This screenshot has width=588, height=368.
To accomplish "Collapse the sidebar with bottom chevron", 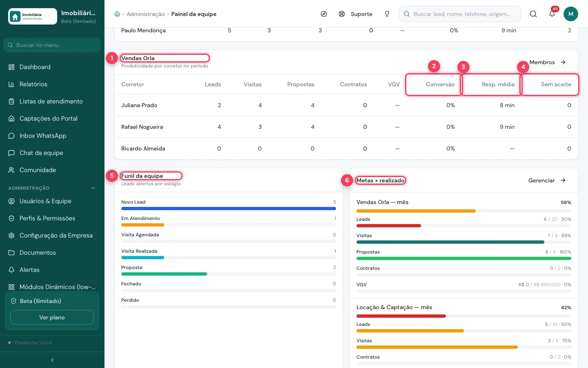I will [52, 360].
